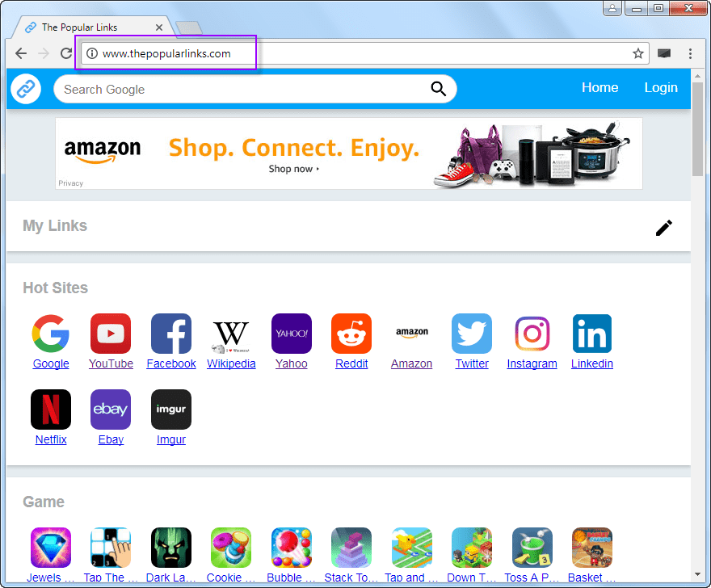The height and width of the screenshot is (588, 711).
Task: Launch the Cookie game icon
Action: [x=231, y=547]
